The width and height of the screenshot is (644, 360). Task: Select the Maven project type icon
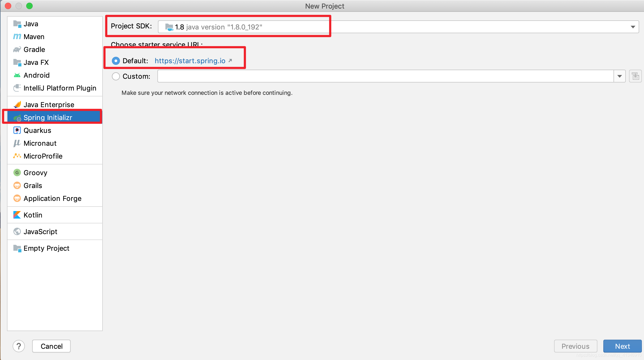[18, 36]
